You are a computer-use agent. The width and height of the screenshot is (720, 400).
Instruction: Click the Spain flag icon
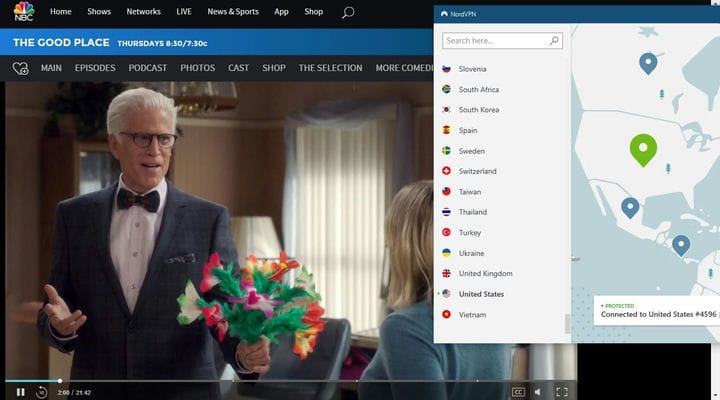(446, 130)
